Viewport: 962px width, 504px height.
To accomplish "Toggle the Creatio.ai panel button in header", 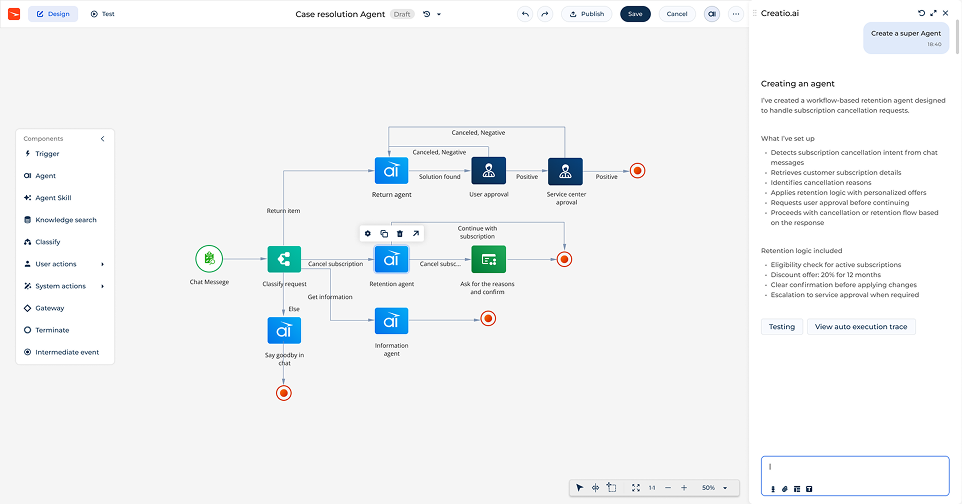I will click(711, 14).
